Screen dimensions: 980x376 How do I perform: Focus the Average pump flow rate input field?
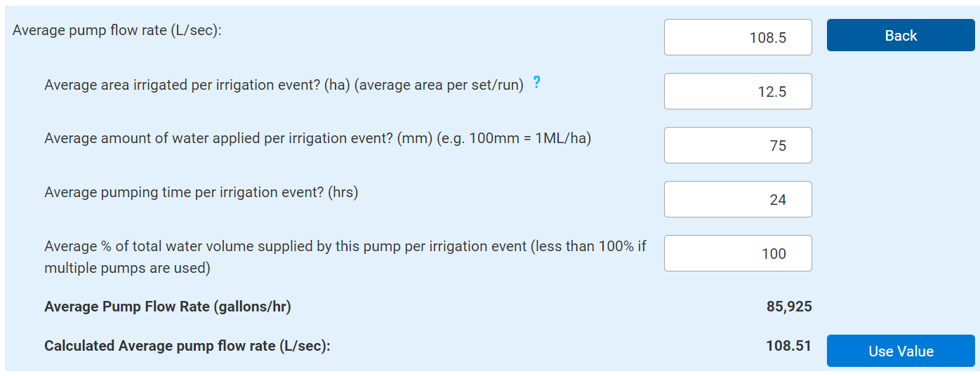pos(738,37)
